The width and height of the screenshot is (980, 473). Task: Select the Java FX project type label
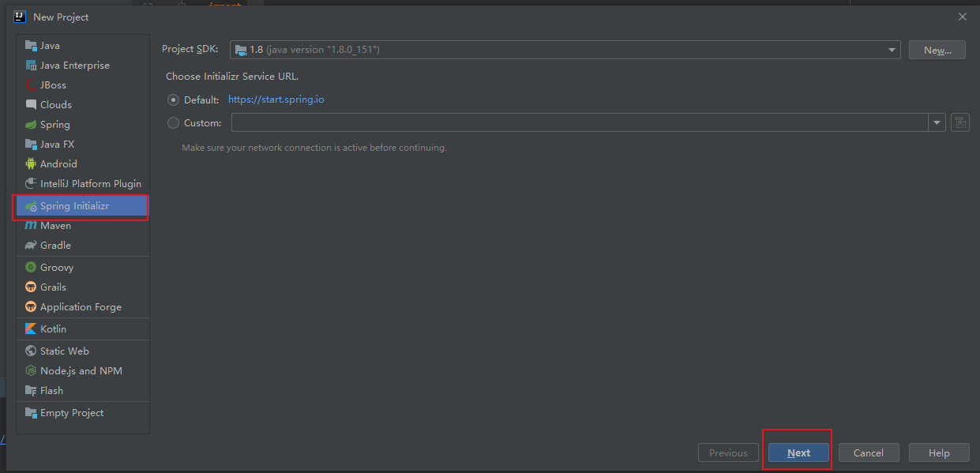57,145
